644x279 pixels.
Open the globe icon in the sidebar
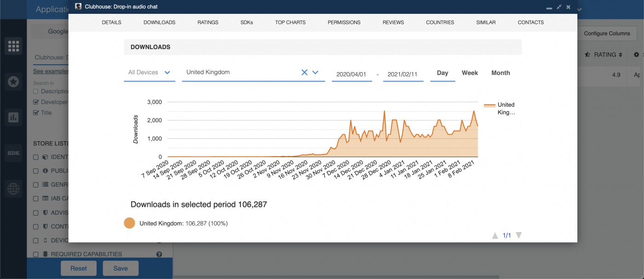tap(13, 188)
